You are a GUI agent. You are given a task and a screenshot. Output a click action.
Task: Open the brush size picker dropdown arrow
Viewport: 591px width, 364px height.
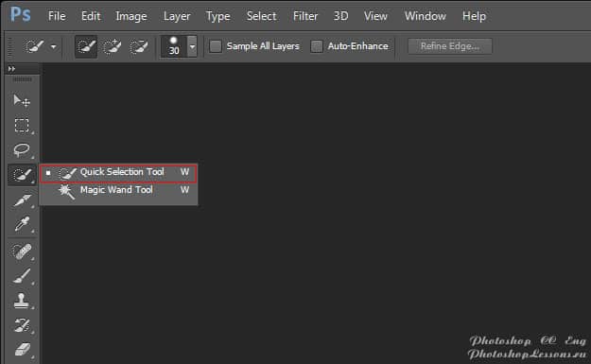[x=192, y=46]
